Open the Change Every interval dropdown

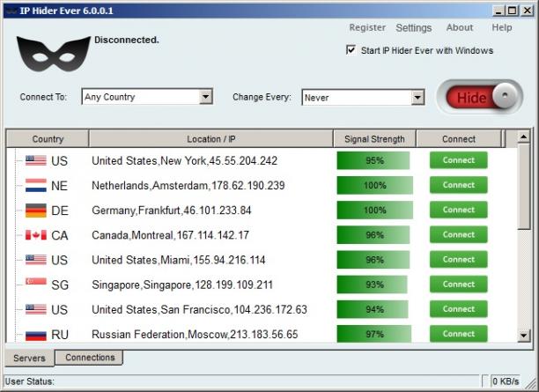[x=363, y=98]
